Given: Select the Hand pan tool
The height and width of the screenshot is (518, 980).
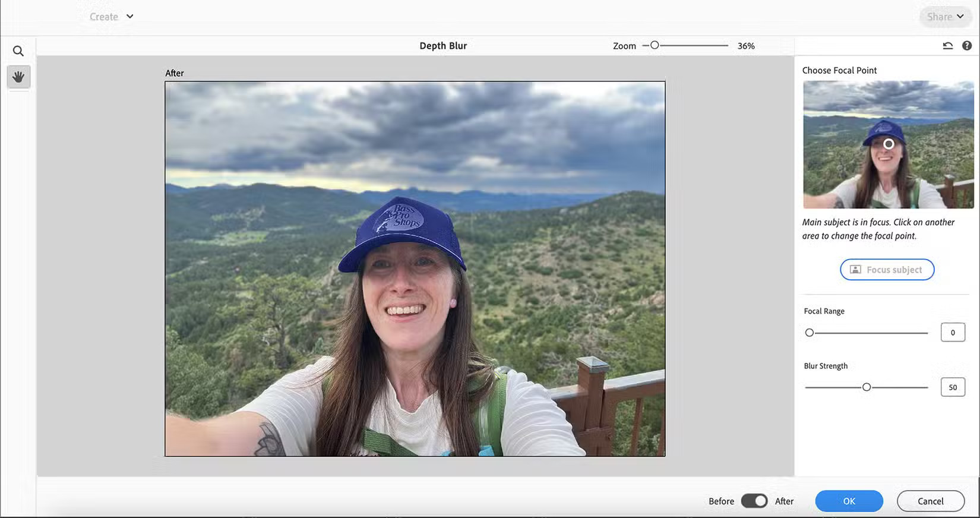Looking at the screenshot, I should click(18, 77).
